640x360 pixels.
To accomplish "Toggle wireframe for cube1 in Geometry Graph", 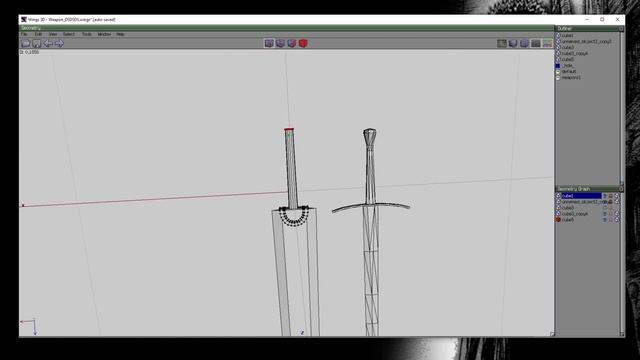I will click(x=617, y=196).
